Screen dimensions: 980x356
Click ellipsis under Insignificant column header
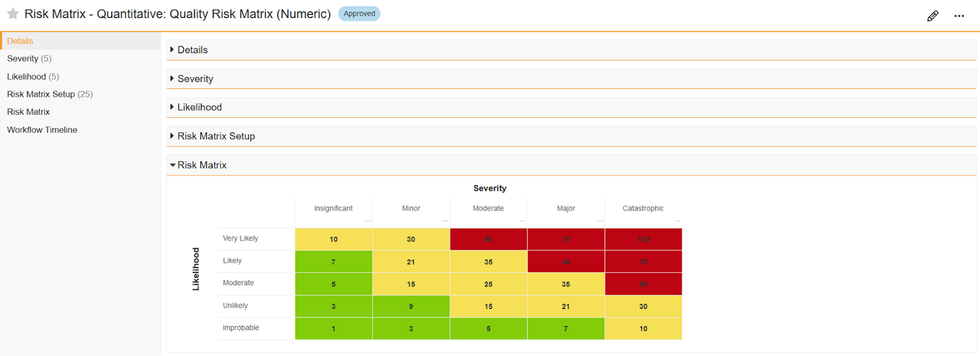(367, 221)
